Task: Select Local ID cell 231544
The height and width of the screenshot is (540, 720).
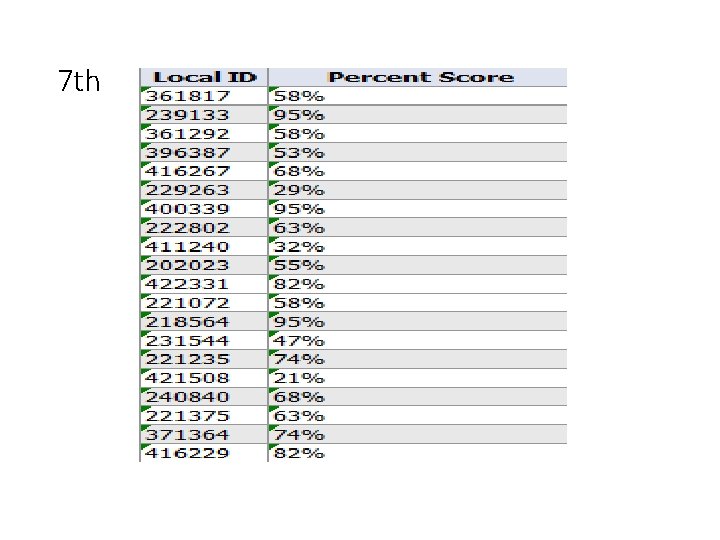Action: point(204,341)
